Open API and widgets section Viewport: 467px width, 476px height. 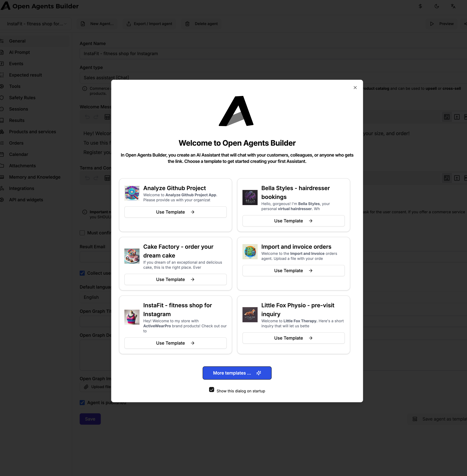(26, 200)
